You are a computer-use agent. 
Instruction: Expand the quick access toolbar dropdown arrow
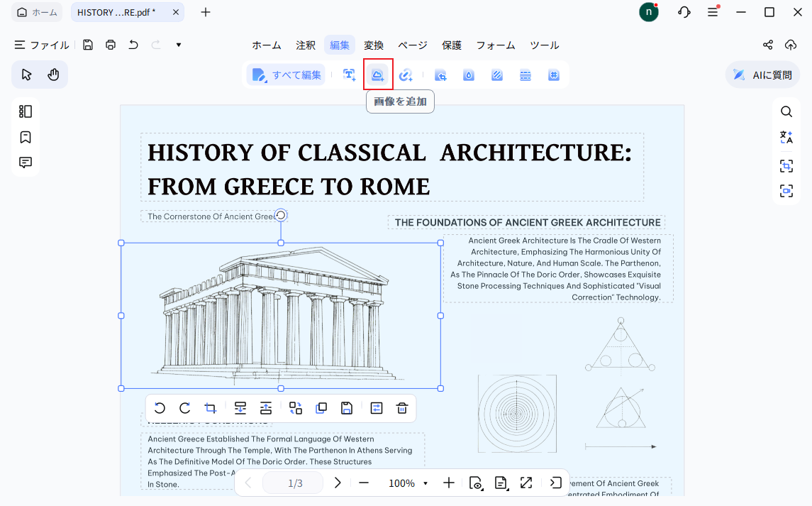(x=179, y=45)
